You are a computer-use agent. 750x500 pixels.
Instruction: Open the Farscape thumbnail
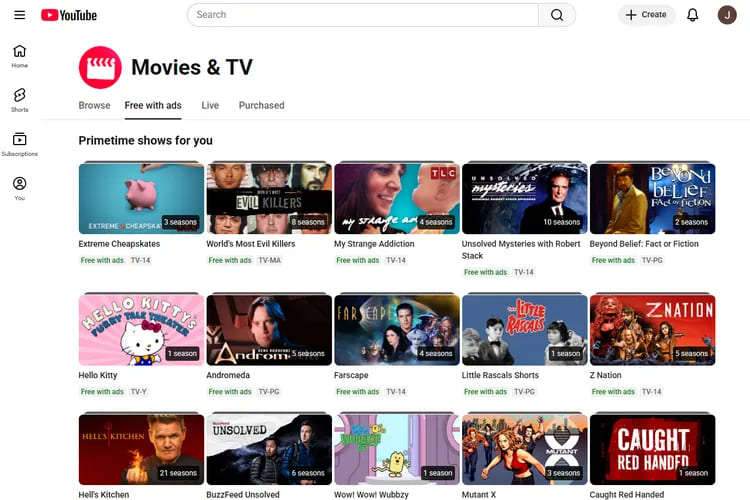pos(397,330)
